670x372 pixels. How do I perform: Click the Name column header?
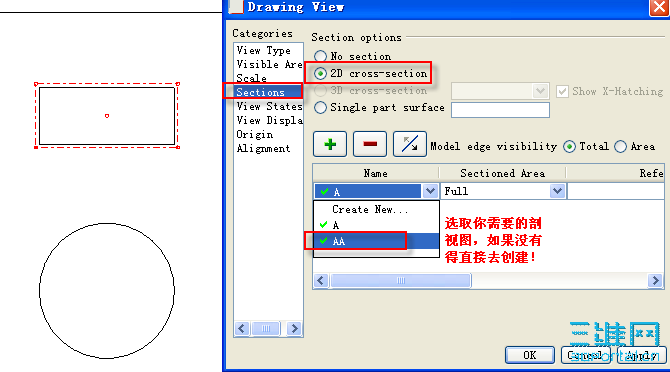(x=376, y=173)
